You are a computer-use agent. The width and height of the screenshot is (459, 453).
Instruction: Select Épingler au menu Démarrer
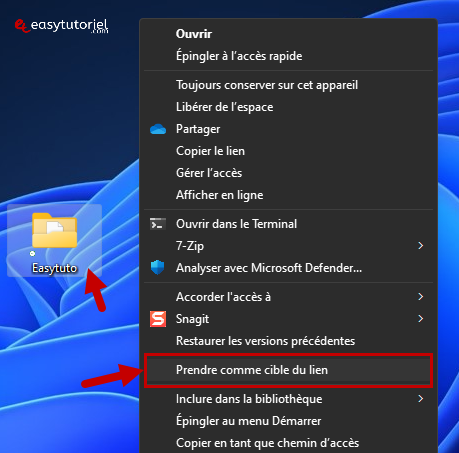(288, 421)
